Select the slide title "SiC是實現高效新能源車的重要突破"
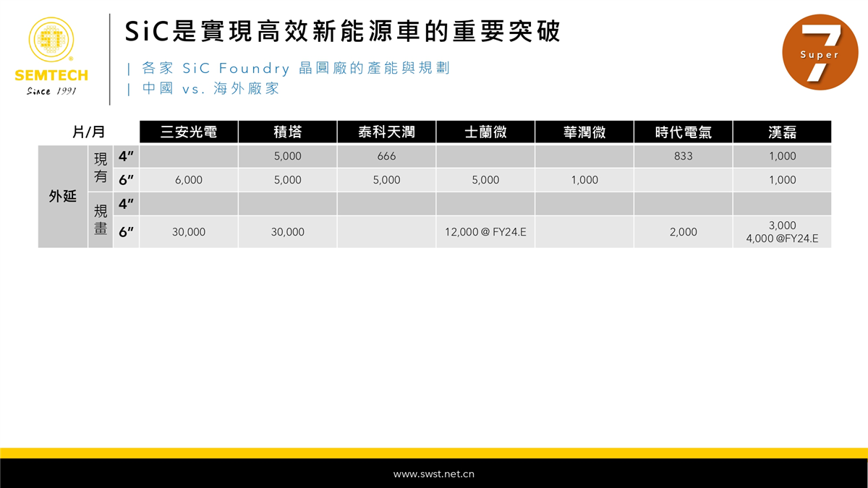Screen dimensions: 868x488 pyautogui.click(x=342, y=30)
